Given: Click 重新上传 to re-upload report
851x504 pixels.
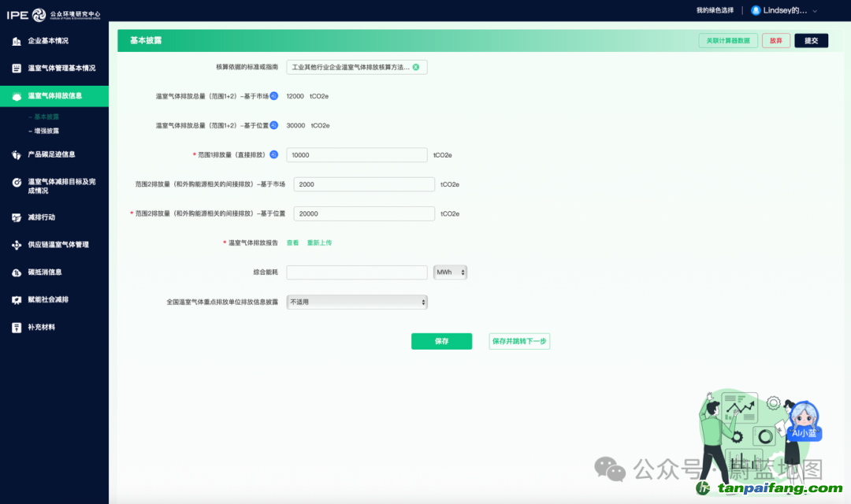Looking at the screenshot, I should (319, 243).
